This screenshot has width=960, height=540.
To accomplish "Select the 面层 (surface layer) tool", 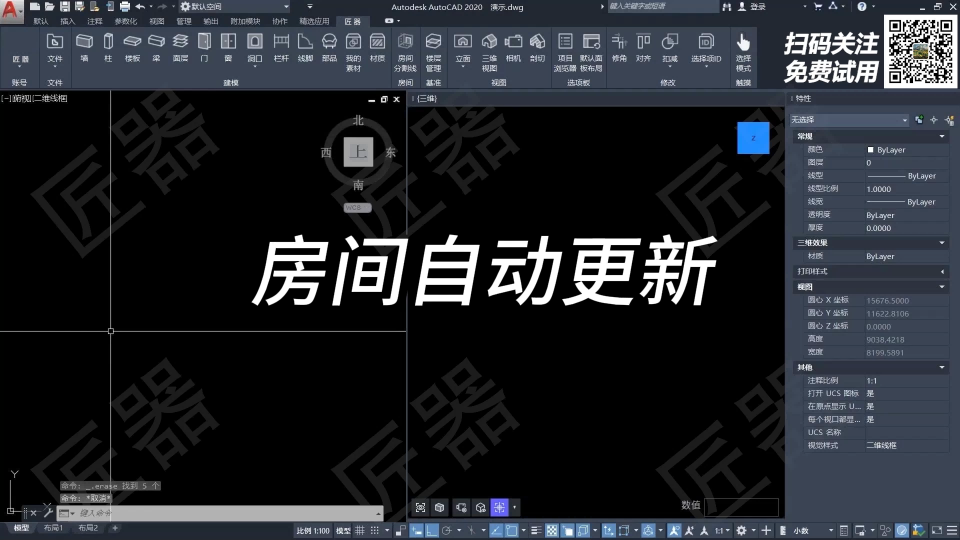I will point(180,47).
